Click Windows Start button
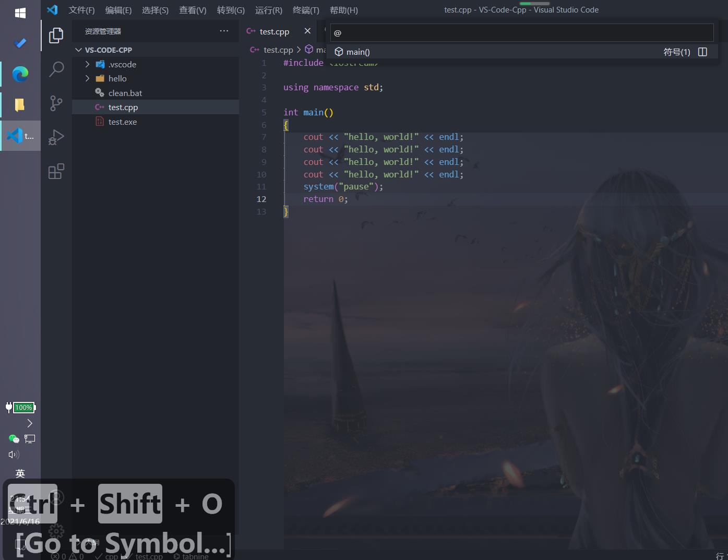 [x=20, y=13]
